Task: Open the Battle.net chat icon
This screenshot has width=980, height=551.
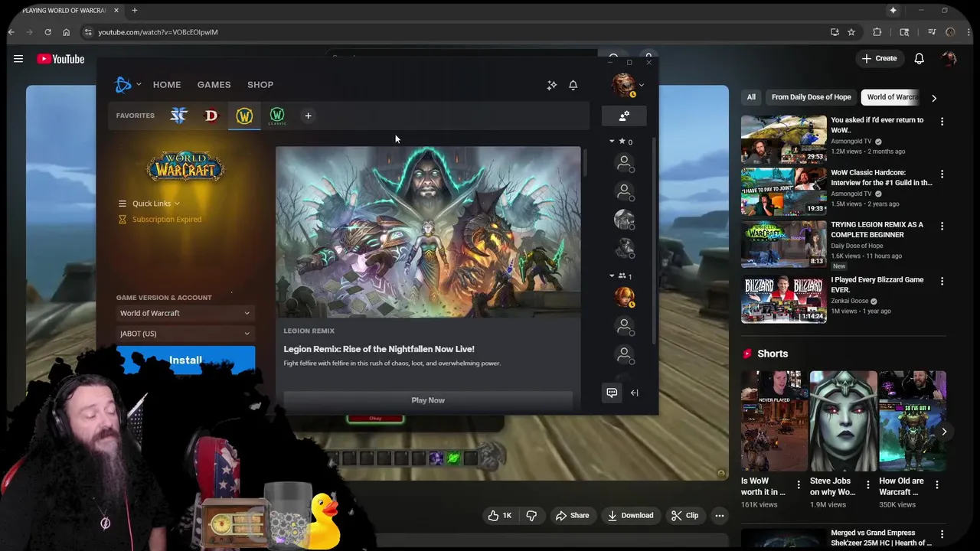Action: [612, 393]
